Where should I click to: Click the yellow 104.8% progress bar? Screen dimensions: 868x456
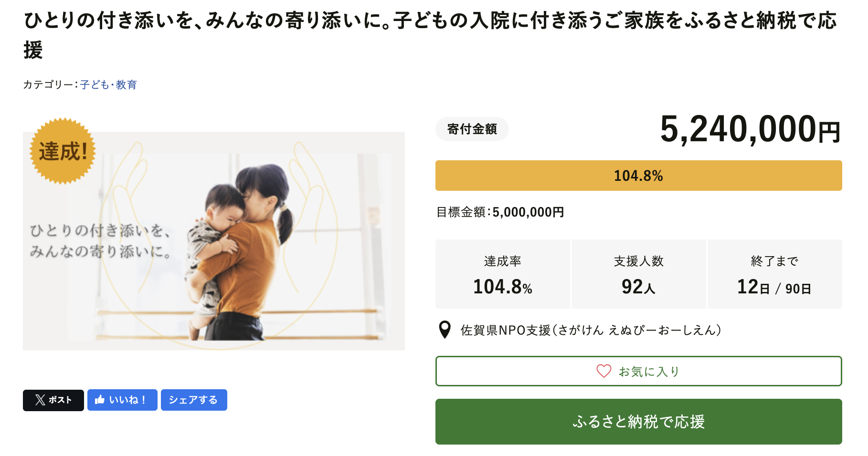pos(638,176)
